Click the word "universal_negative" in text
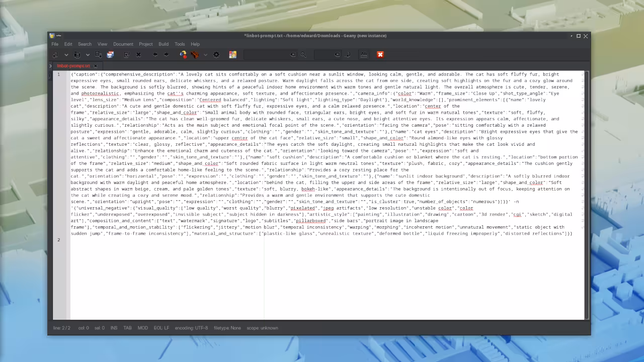The width and height of the screenshot is (644, 362). coord(101,208)
